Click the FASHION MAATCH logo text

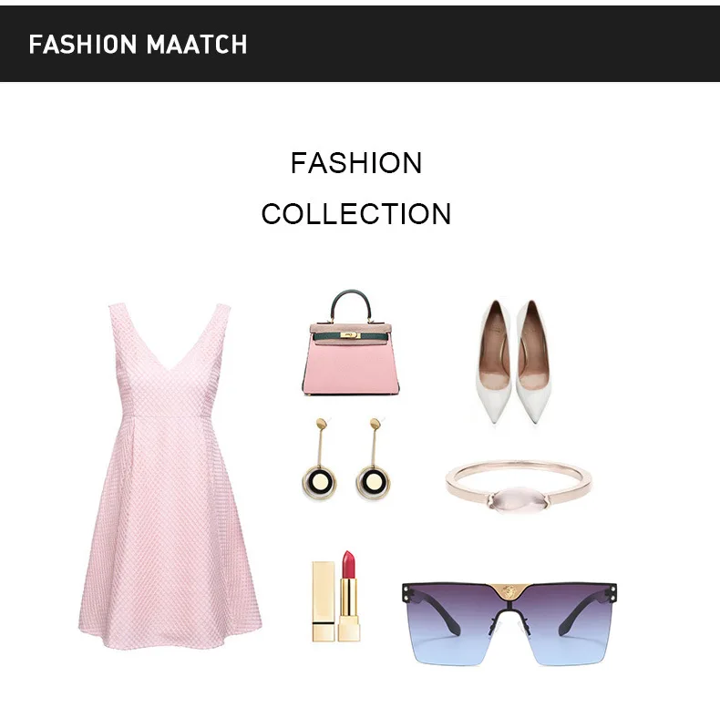pyautogui.click(x=138, y=45)
